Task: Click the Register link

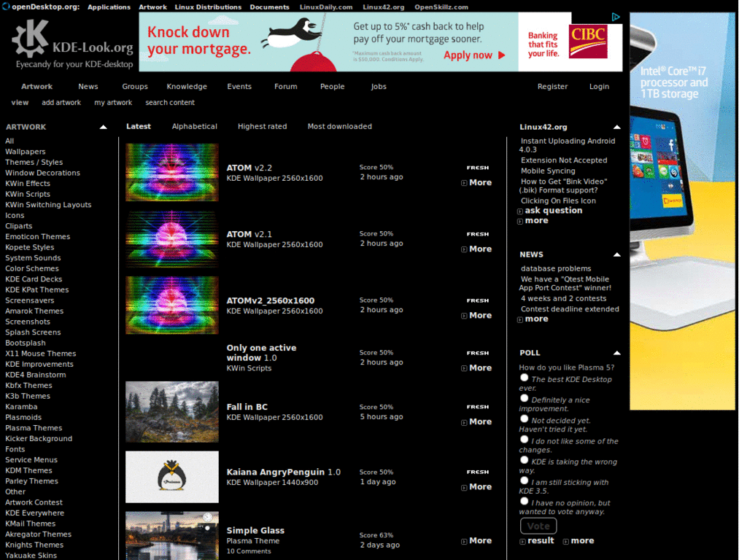Action: point(552,87)
